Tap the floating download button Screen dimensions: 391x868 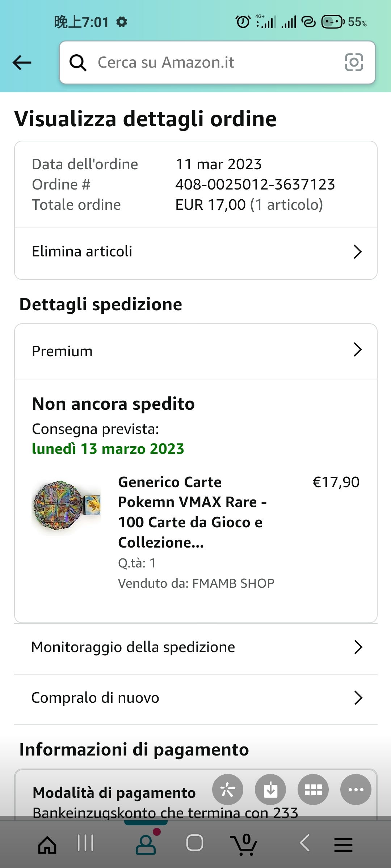click(x=270, y=790)
